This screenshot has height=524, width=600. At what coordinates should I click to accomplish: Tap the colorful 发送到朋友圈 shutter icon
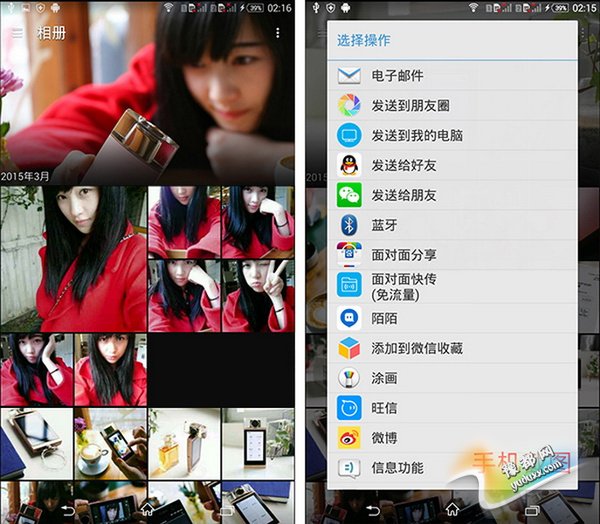pos(349,105)
